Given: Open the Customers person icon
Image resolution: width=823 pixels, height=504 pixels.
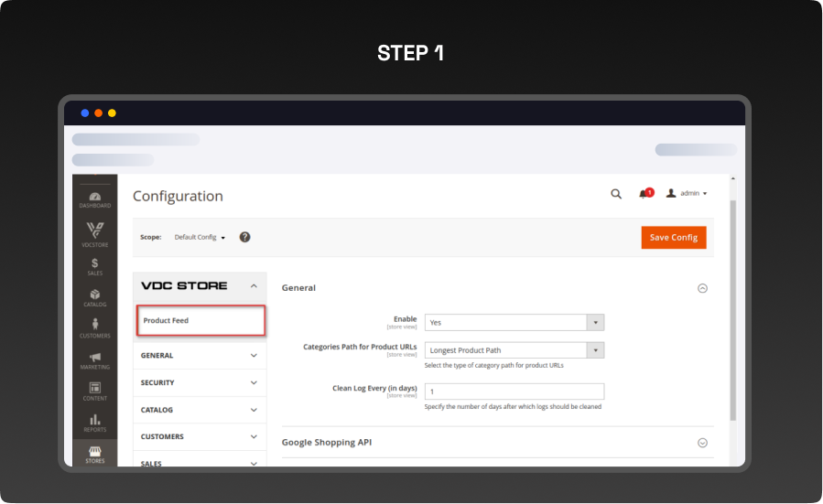Looking at the screenshot, I should (94, 327).
